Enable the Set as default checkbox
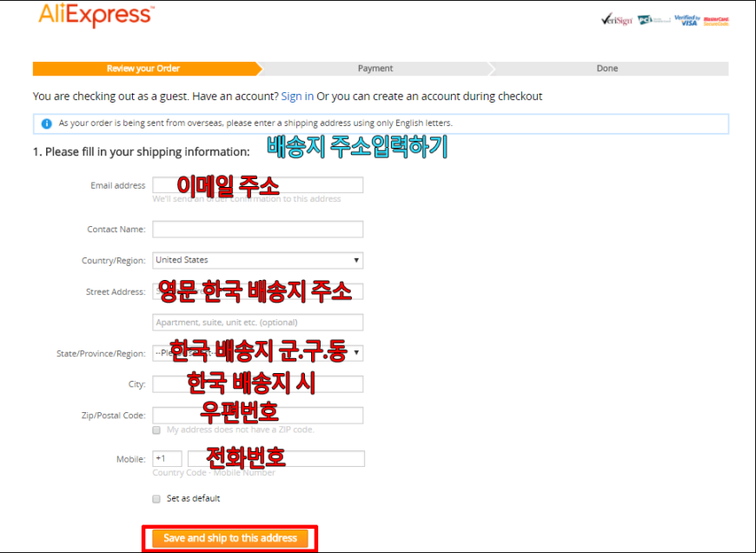The height and width of the screenshot is (553, 756). coord(156,499)
